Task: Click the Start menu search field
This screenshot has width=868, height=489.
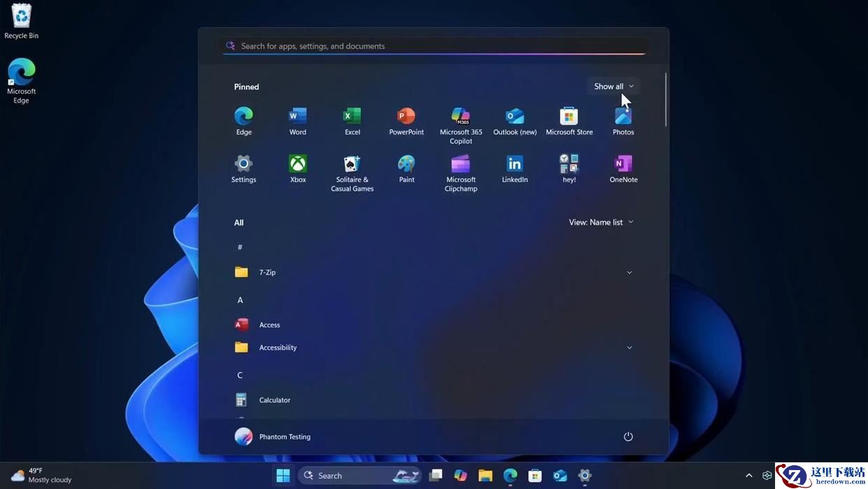Action: (433, 45)
